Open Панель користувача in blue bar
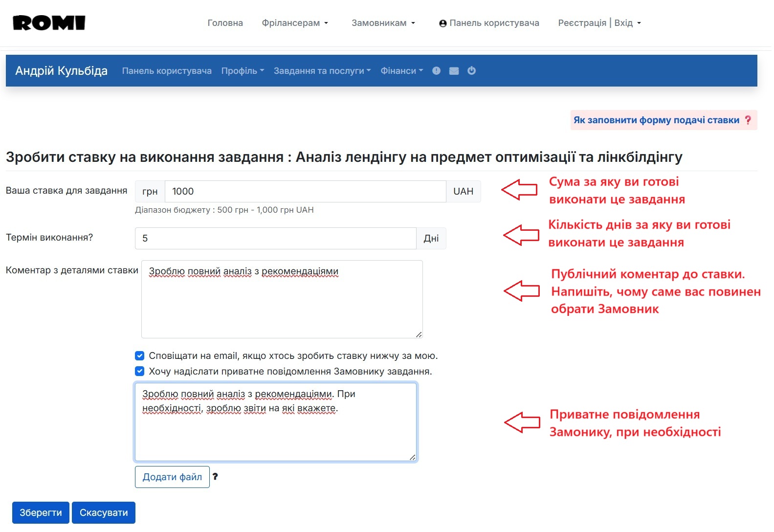774x532 pixels. point(167,71)
